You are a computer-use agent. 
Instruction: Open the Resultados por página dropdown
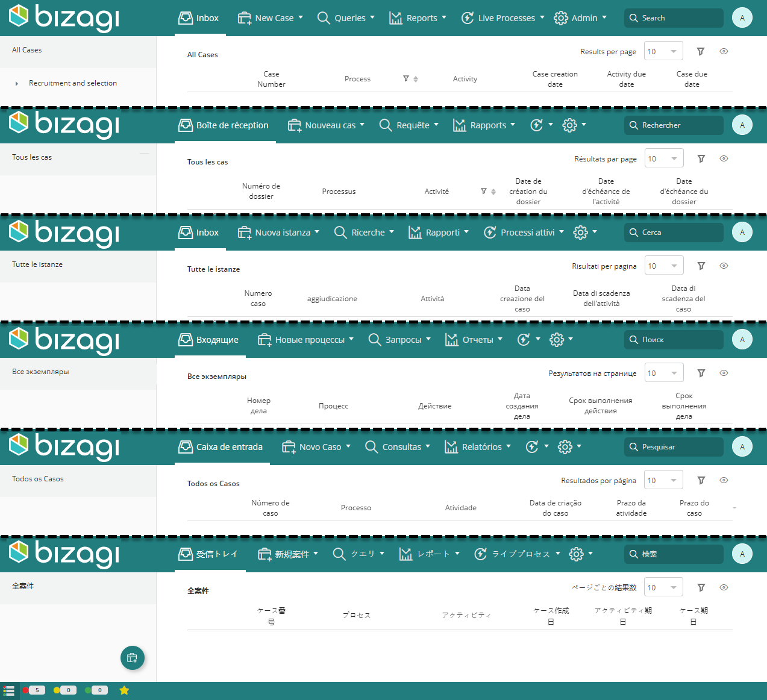[x=663, y=481]
